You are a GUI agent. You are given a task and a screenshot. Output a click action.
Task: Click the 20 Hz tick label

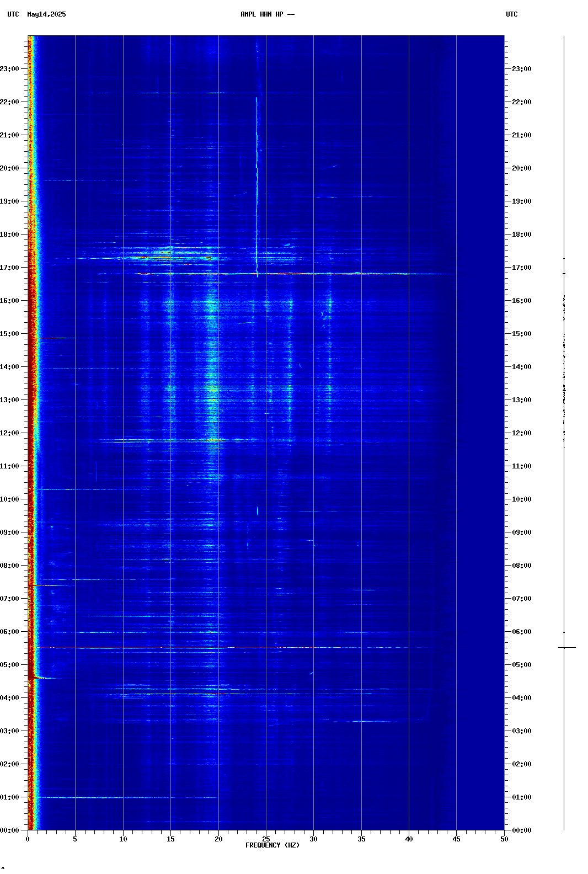(218, 839)
